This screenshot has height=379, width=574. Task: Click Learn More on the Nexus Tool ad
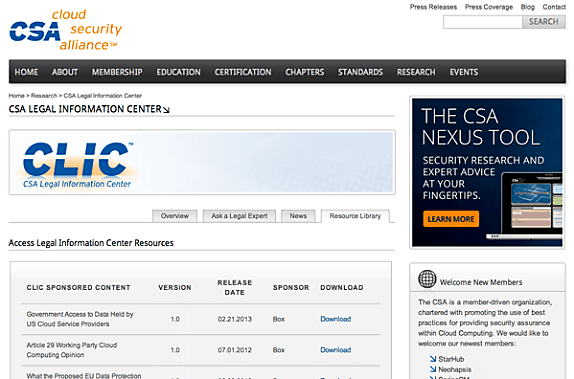451,219
